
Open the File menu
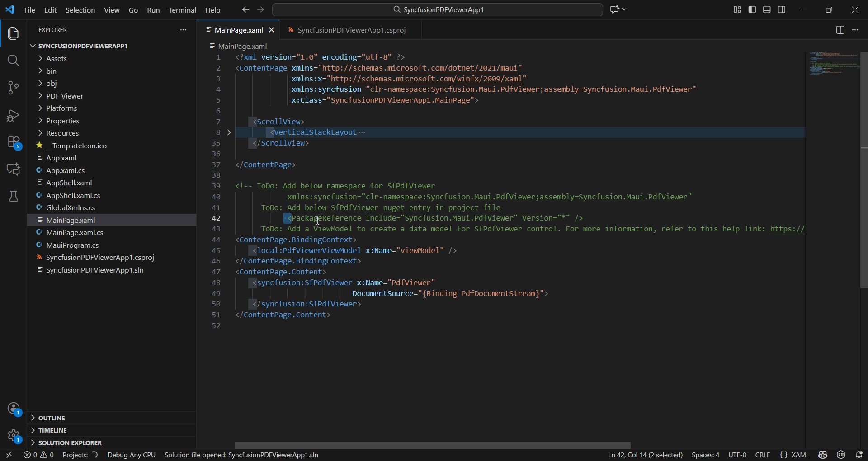tap(30, 10)
